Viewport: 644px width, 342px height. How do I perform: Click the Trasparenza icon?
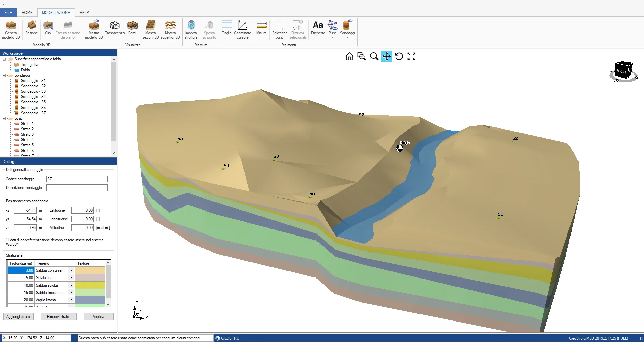115,28
